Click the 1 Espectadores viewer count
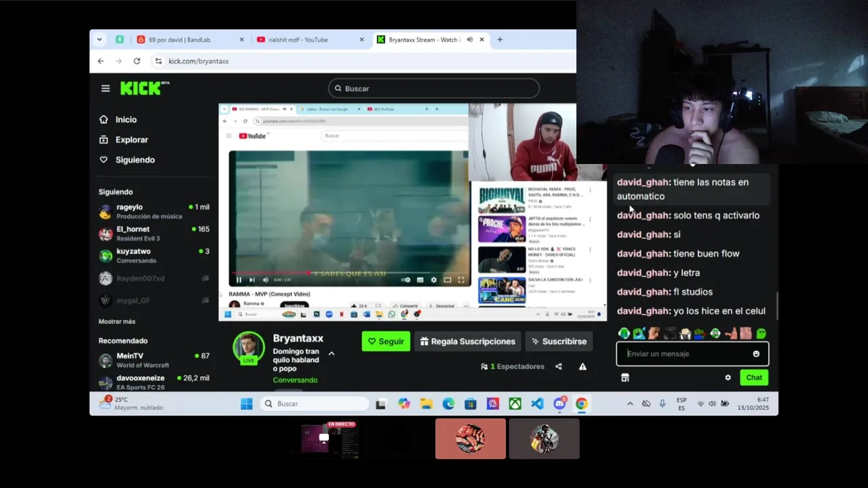 click(x=513, y=367)
